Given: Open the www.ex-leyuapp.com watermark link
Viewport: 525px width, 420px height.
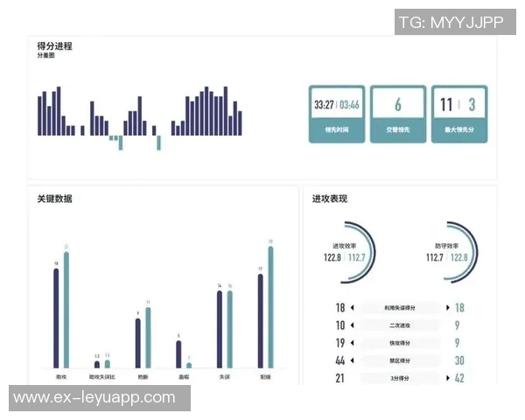Looking at the screenshot, I should 94,397.
